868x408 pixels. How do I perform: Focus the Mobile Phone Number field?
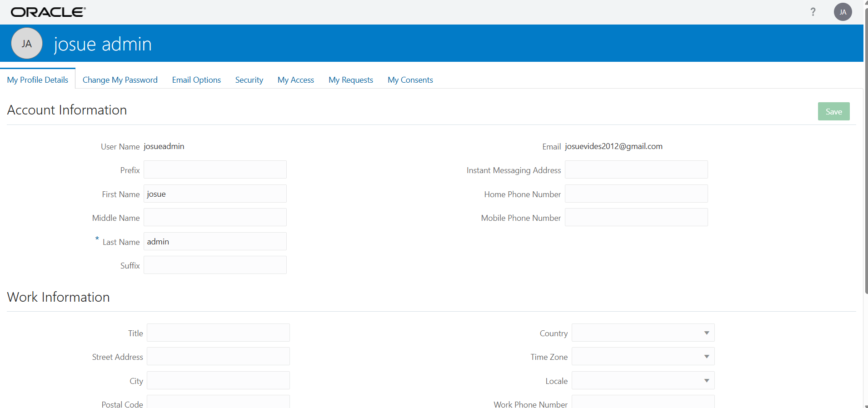[x=636, y=217]
